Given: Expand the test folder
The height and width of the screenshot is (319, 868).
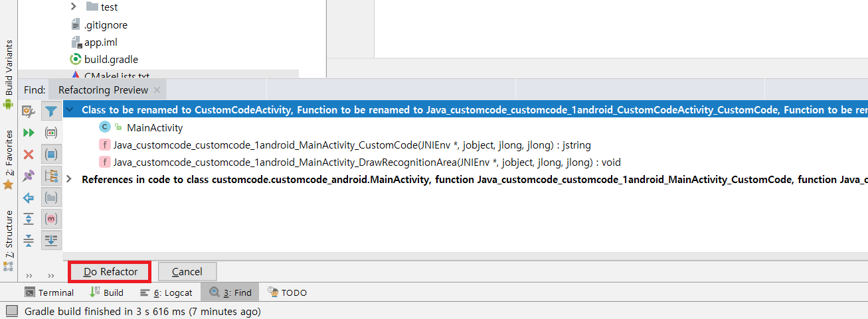Looking at the screenshot, I should [x=74, y=7].
